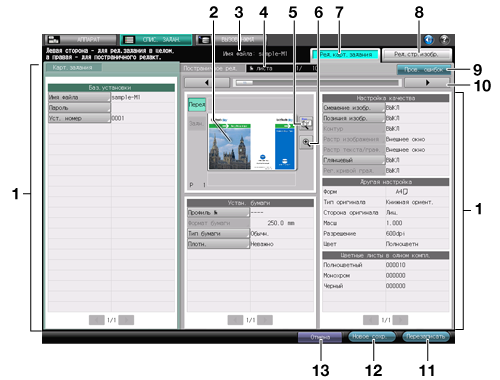Click next-page arrow under Баз. установки list
Viewport: 500px width, 380px height.
[126, 320]
